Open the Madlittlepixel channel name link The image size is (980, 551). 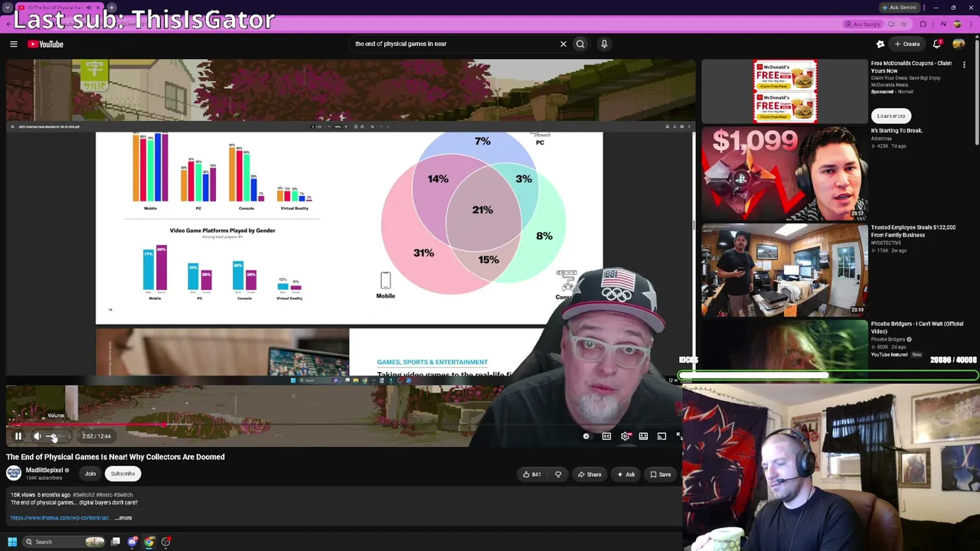tap(44, 471)
